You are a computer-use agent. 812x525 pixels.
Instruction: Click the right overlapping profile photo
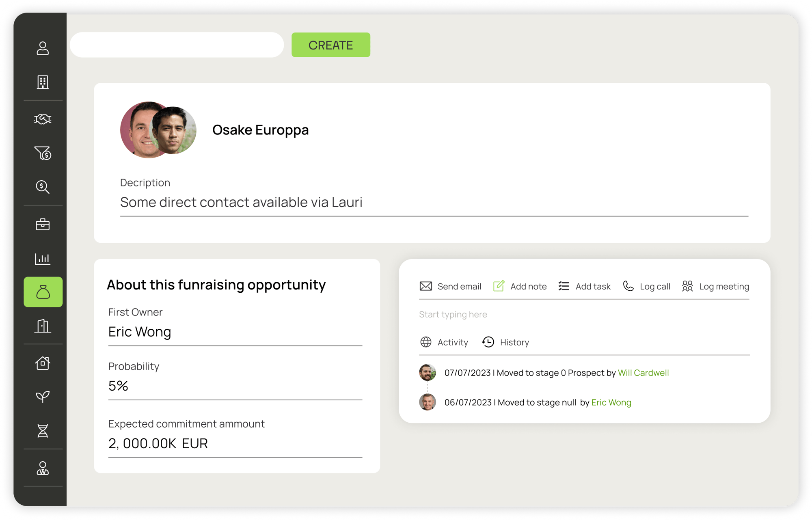173,130
